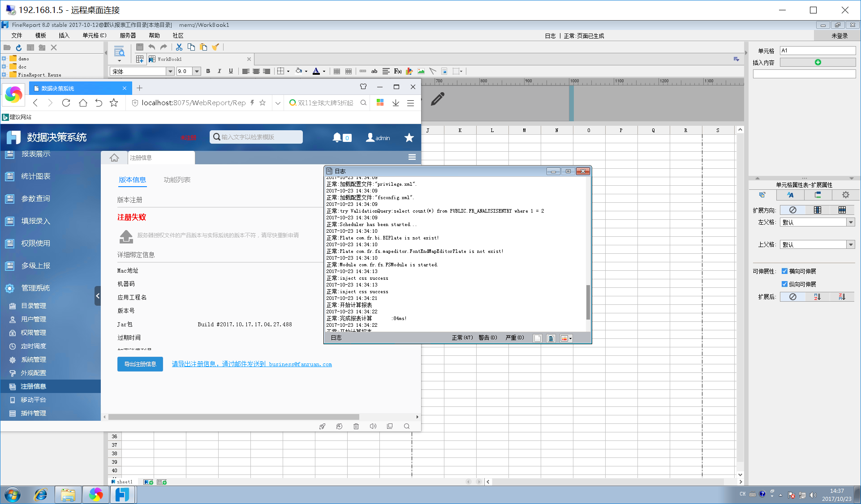
Task: Toggle bold formatting
Action: click(x=208, y=71)
